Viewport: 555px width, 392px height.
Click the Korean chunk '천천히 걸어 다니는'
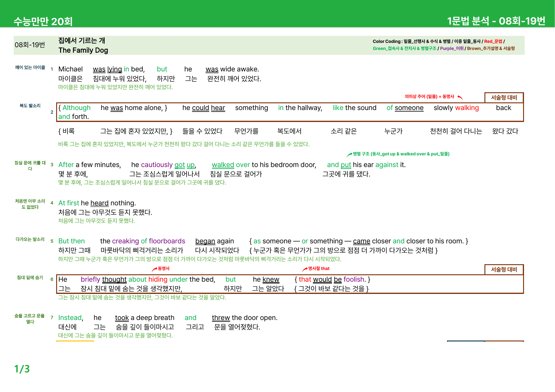coord(456,131)
